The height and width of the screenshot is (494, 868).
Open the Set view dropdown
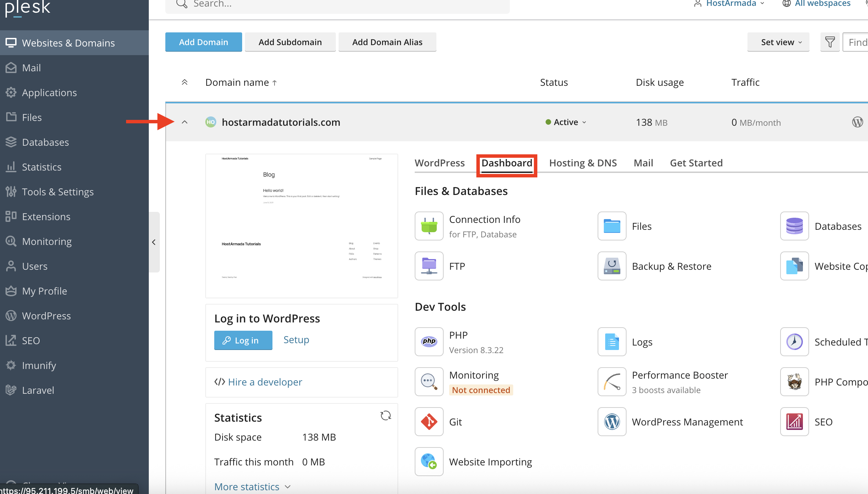pyautogui.click(x=778, y=42)
